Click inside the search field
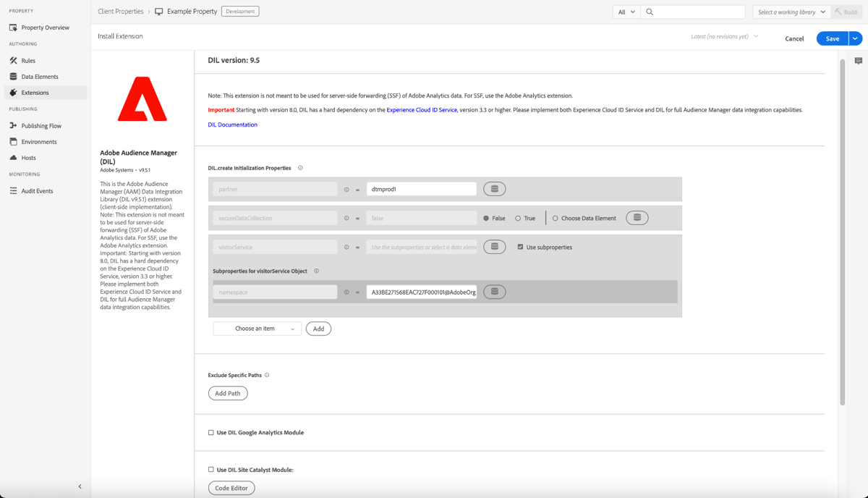 (x=694, y=12)
